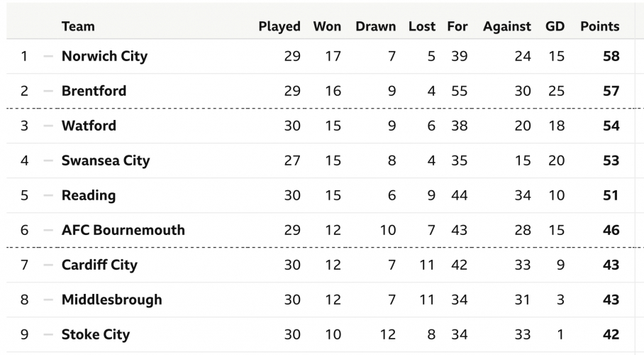Click the no-movement dash icon beside Stoke City
The height and width of the screenshot is (355, 644).
[x=48, y=334]
